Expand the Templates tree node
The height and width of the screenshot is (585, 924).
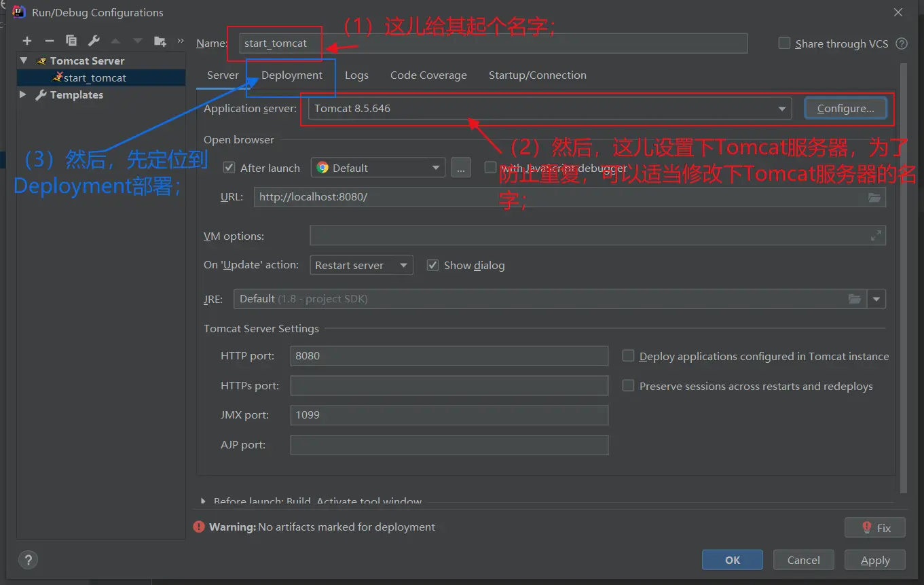23,95
